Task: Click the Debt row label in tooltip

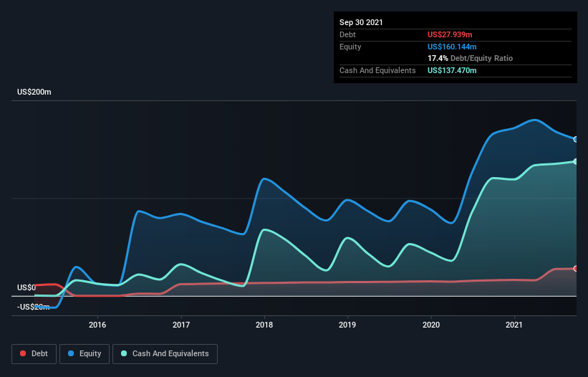Action: click(347, 35)
